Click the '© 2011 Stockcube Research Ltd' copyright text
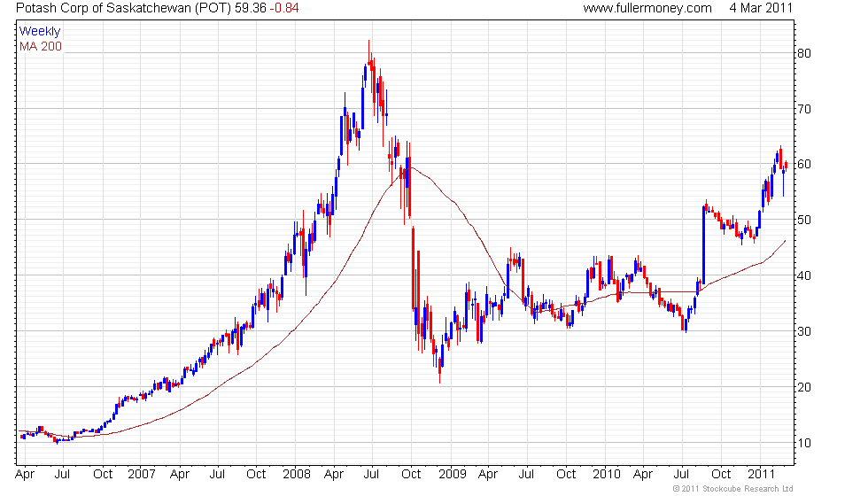 point(733,489)
